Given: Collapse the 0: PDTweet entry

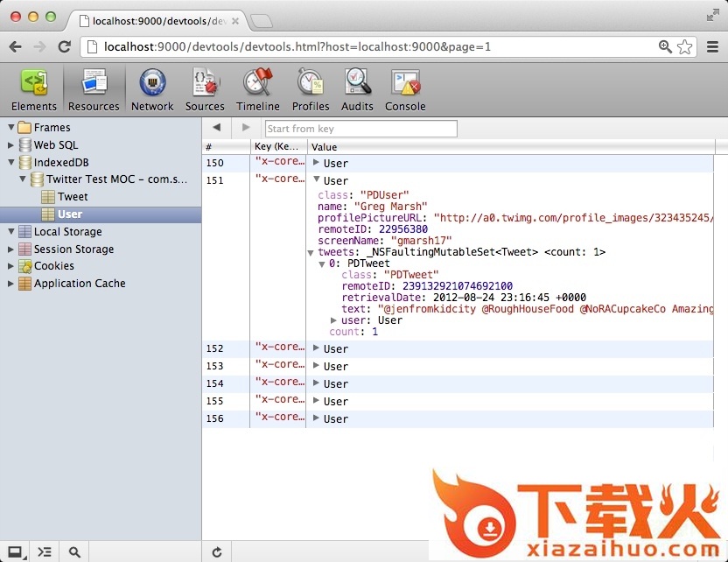Looking at the screenshot, I should click(322, 264).
